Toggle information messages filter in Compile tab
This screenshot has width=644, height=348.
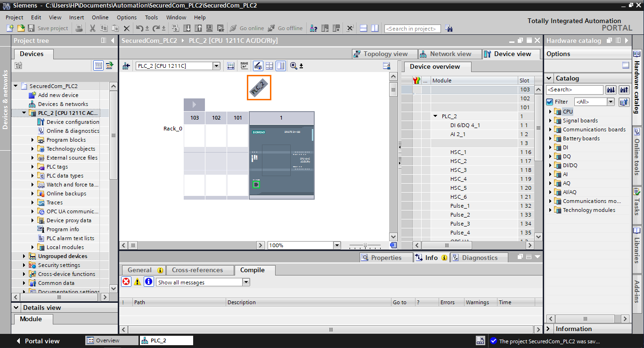click(x=149, y=282)
